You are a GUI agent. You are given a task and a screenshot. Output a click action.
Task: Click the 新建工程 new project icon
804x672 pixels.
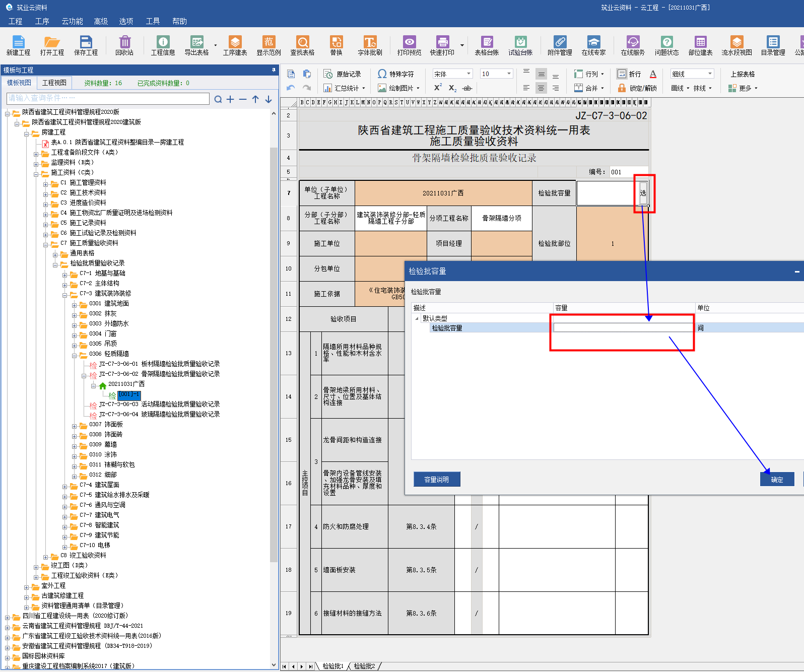coord(18,45)
